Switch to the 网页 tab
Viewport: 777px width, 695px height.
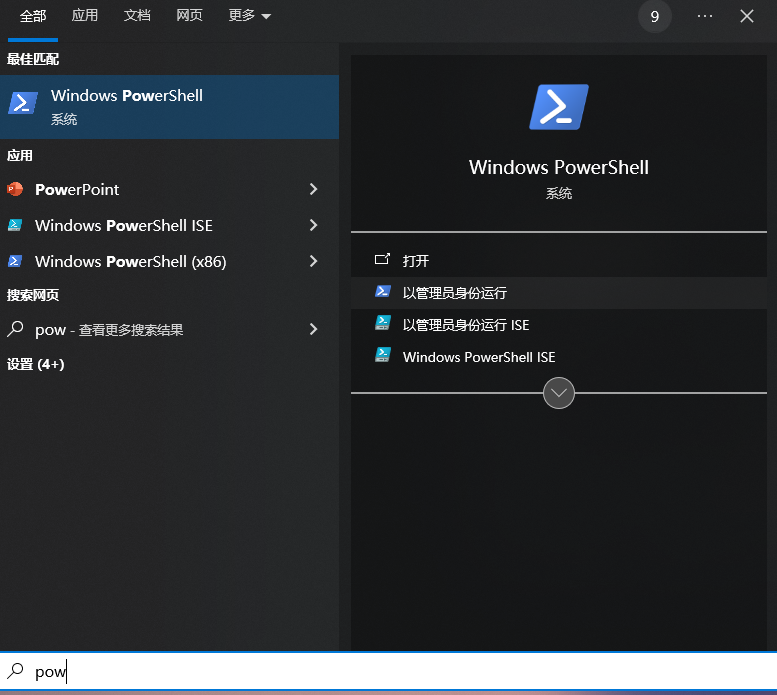(x=189, y=15)
